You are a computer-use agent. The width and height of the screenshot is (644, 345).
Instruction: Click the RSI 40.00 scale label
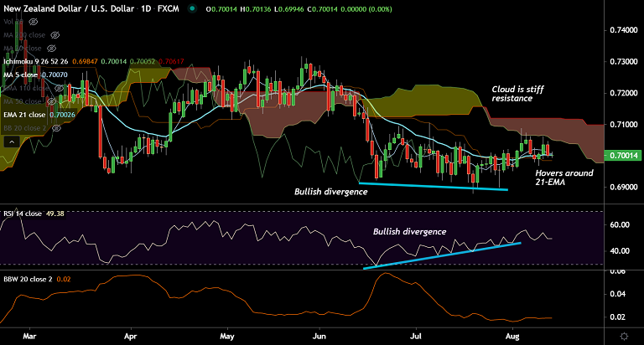coord(620,250)
